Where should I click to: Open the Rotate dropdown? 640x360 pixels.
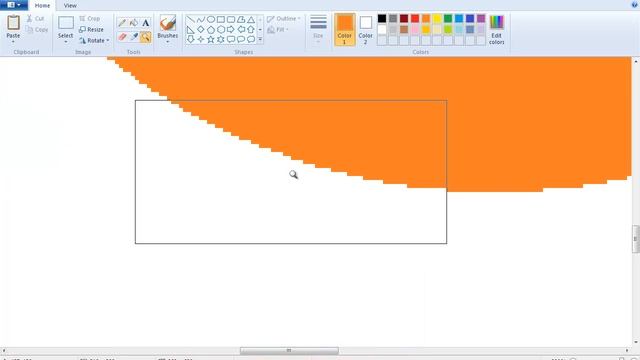94,40
